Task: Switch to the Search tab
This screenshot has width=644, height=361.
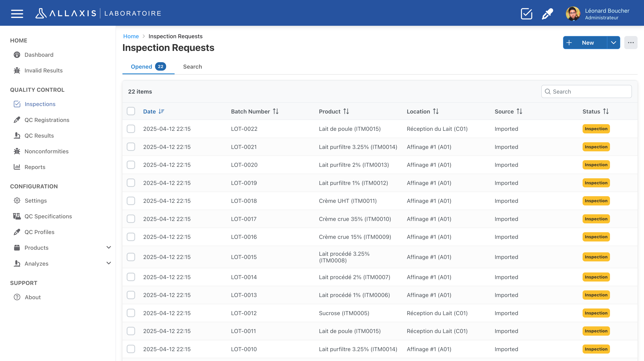Action: pyautogui.click(x=192, y=67)
